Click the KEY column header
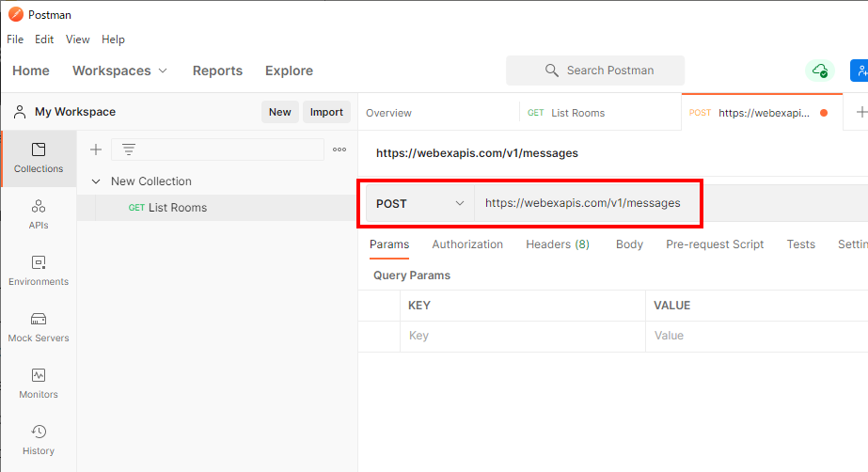The image size is (868, 472). (x=419, y=306)
